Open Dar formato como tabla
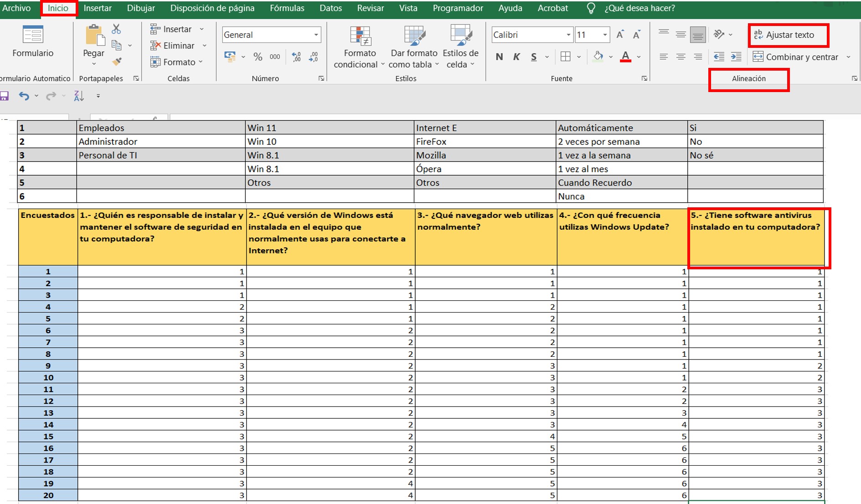 pos(414,47)
